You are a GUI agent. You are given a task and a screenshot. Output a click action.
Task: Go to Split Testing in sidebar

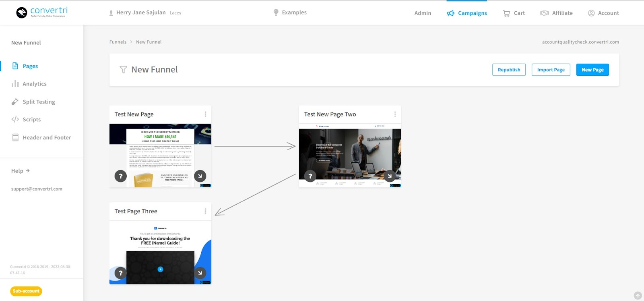click(x=39, y=102)
